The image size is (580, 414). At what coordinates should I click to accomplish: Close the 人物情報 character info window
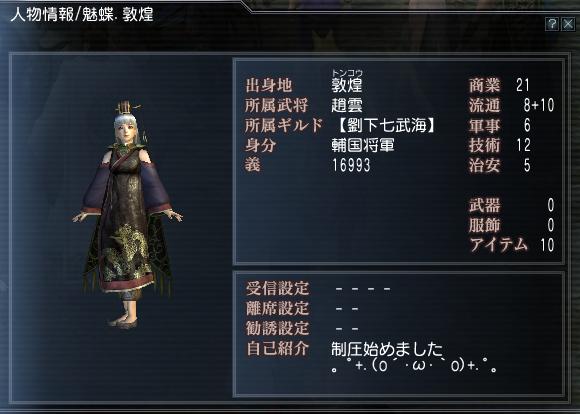click(x=568, y=24)
